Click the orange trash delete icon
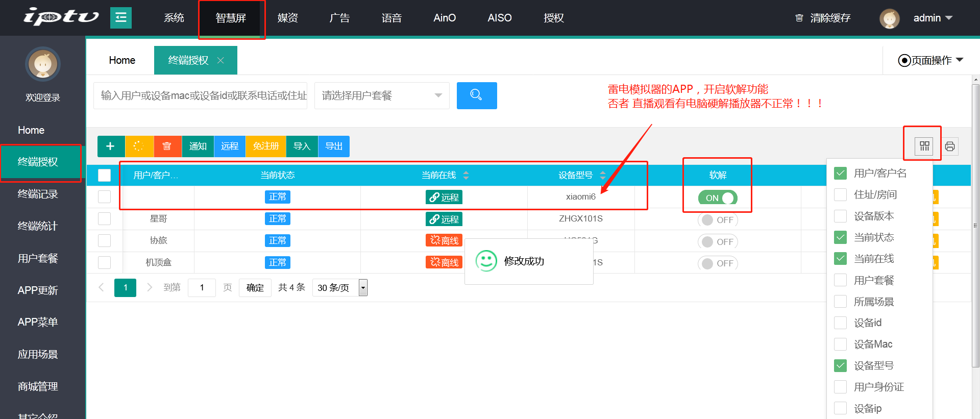Screen dimensions: 980x419 (167, 146)
